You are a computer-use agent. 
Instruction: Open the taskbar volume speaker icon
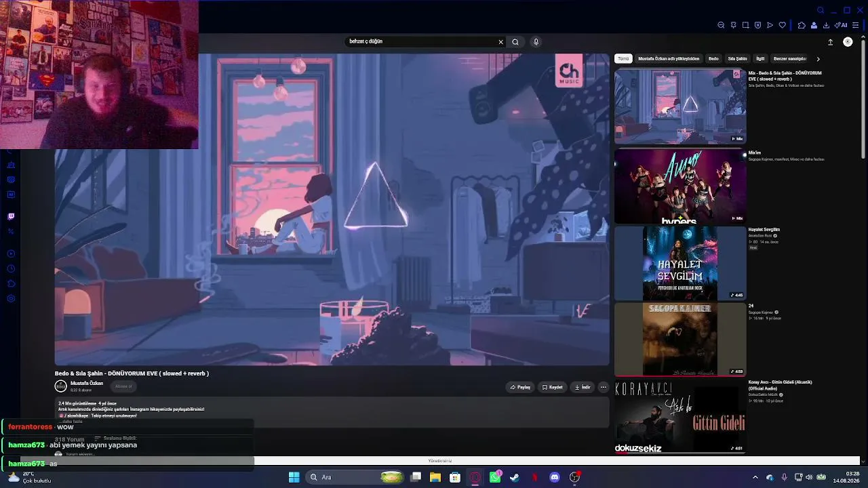809,477
